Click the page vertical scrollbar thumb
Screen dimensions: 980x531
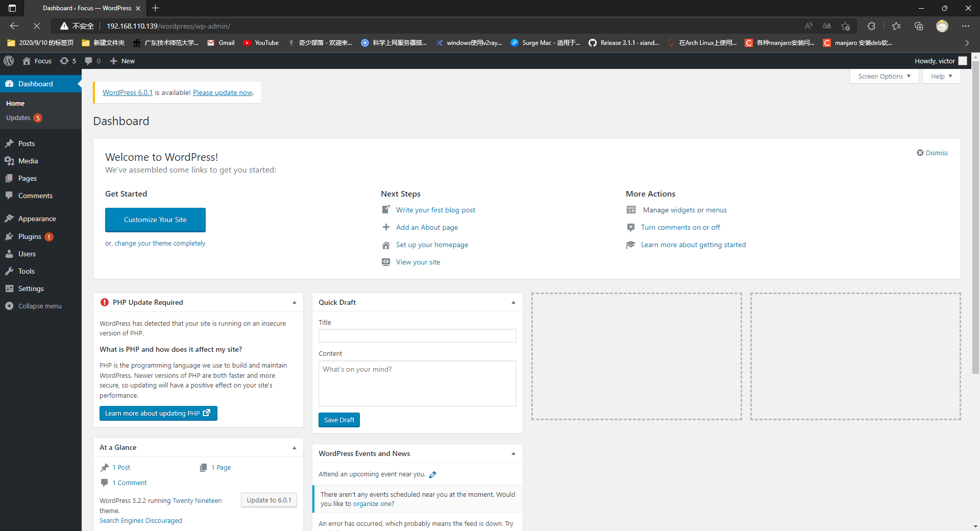click(975, 217)
